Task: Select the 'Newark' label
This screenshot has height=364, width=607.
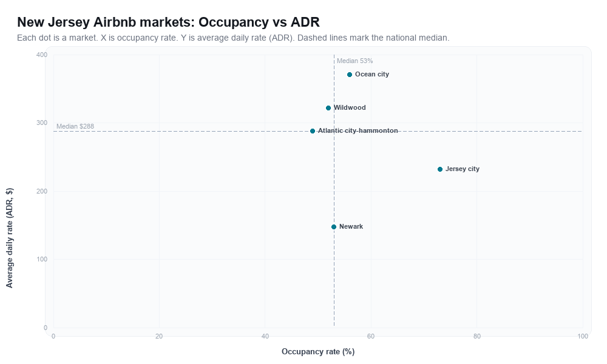Action: click(x=351, y=227)
